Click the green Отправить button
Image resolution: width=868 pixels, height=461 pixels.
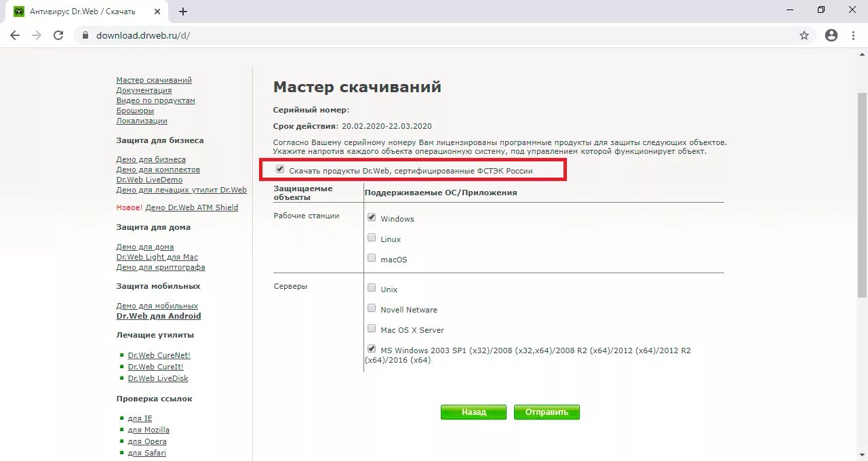pyautogui.click(x=547, y=412)
